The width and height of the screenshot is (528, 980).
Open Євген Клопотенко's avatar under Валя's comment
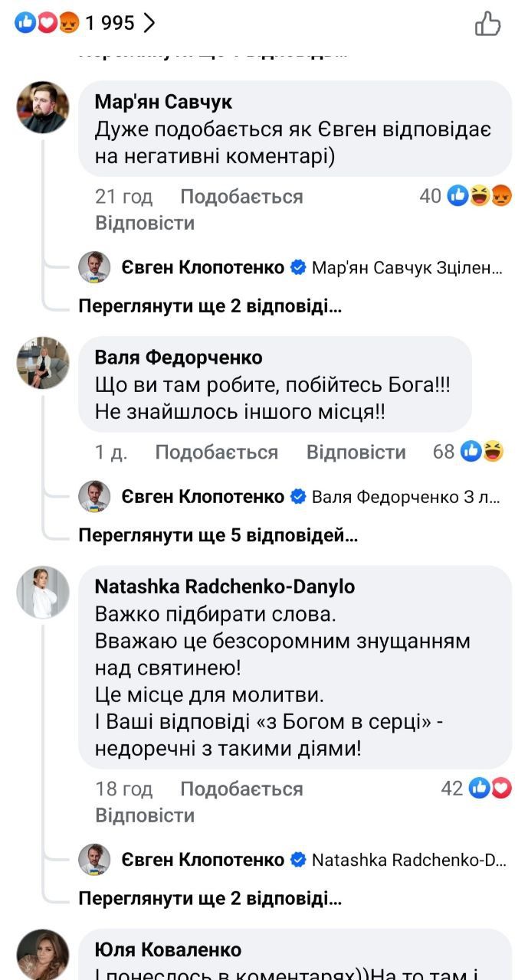[94, 497]
